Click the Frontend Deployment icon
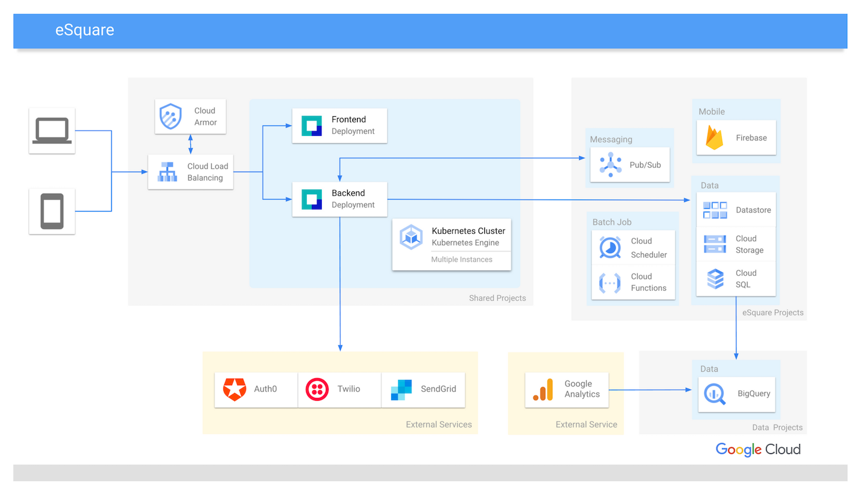Viewport: 868px width, 495px height. click(312, 125)
